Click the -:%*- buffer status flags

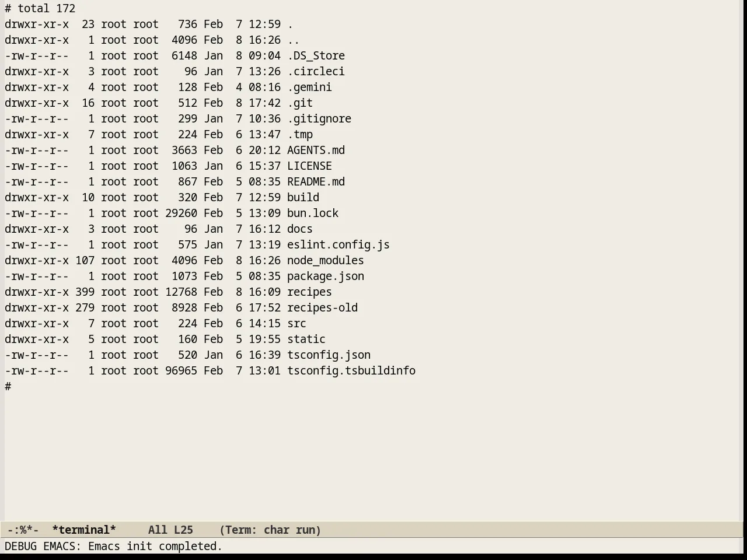click(x=23, y=530)
